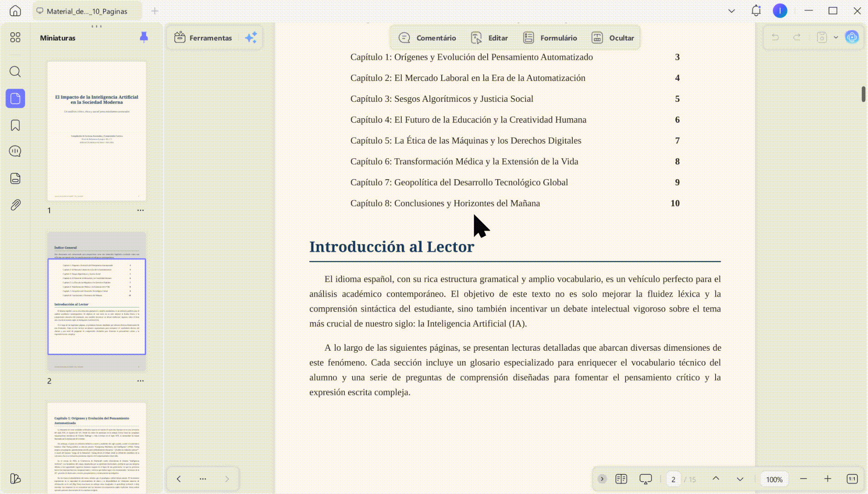The image size is (868, 494).
Task: Zoom out with minus button
Action: [803, 479]
